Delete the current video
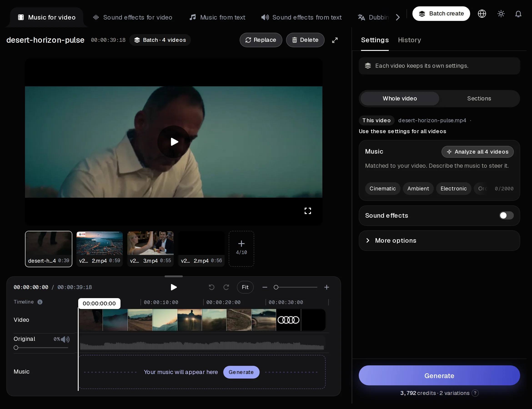Viewport: 532px width, 409px height. (305, 40)
